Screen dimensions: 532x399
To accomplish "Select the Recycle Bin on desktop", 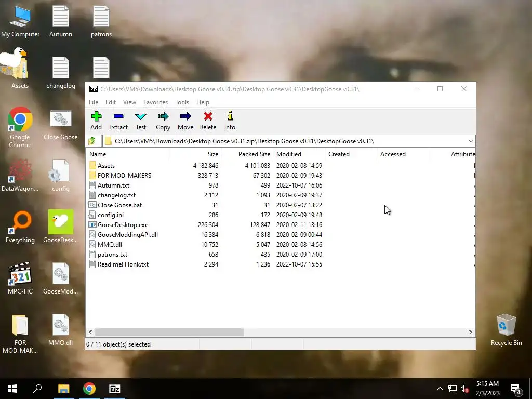I will click(506, 330).
